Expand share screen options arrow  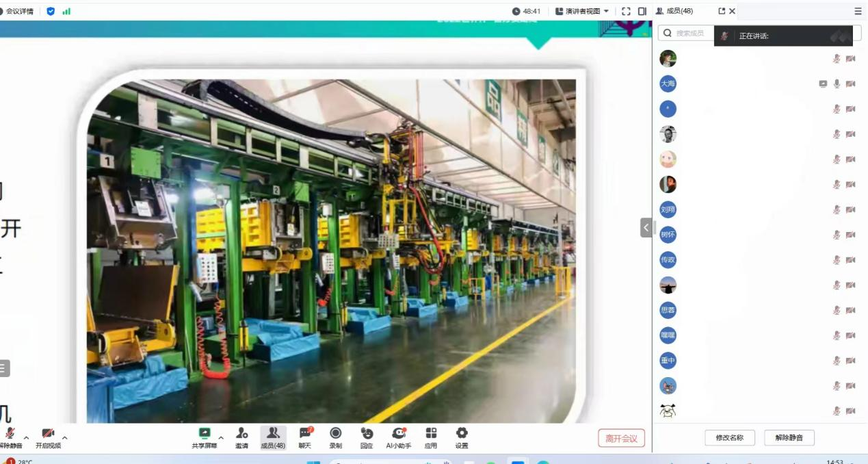pos(221,437)
